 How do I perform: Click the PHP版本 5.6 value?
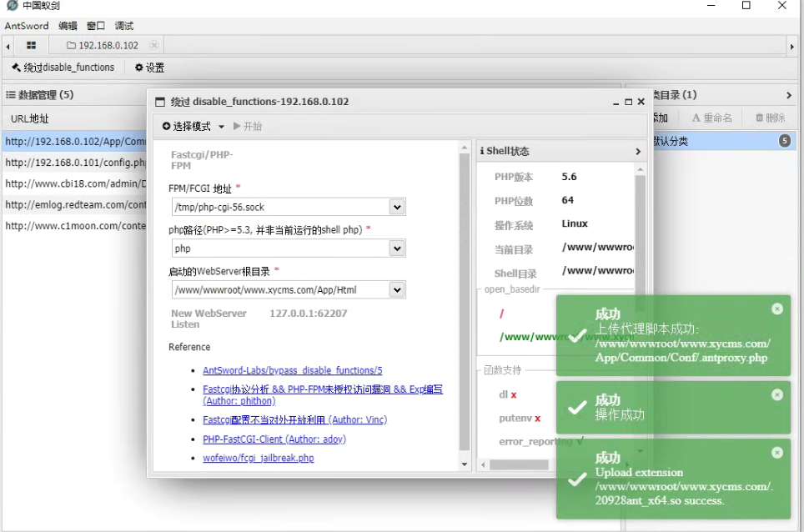[x=569, y=177]
